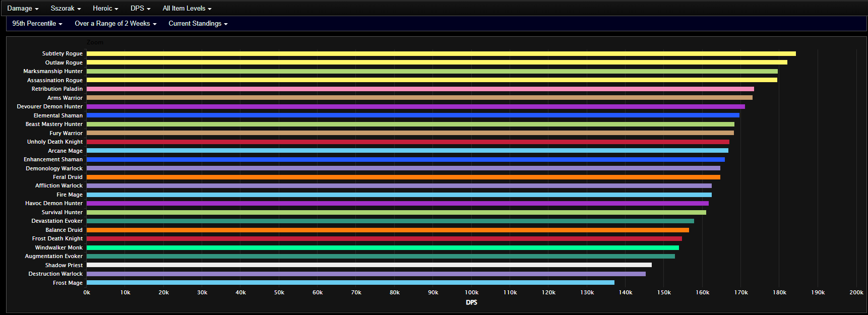Click the 200k x-axis tick label
Image resolution: width=868 pixels, height=315 pixels.
tap(856, 292)
